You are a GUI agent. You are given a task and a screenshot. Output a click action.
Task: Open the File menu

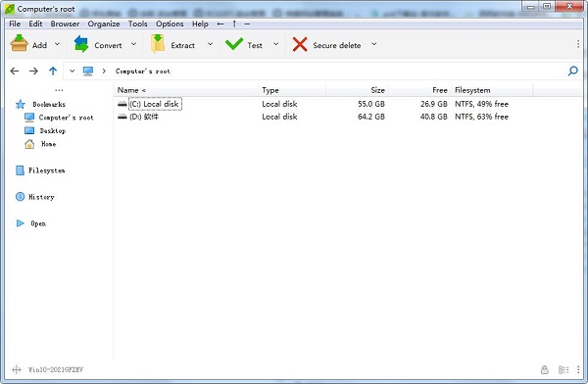(x=15, y=24)
